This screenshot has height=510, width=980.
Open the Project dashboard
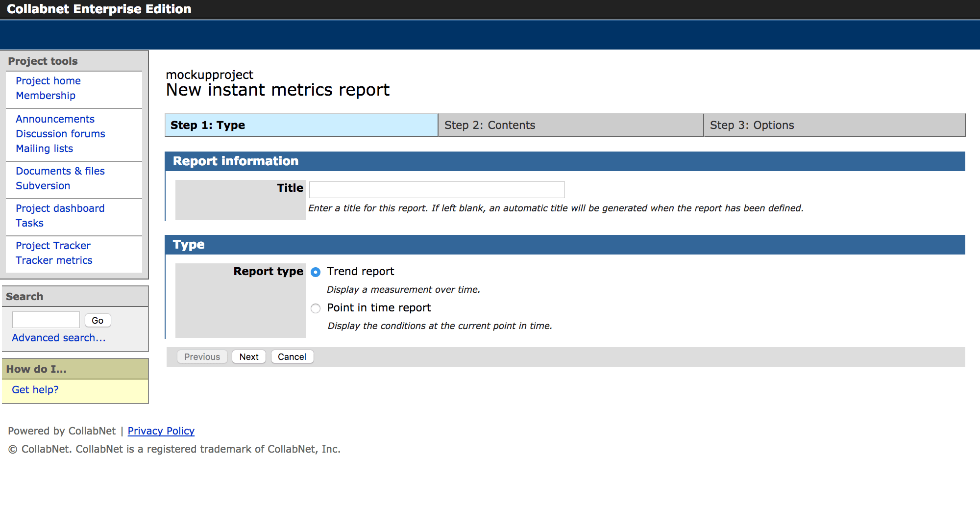60,208
